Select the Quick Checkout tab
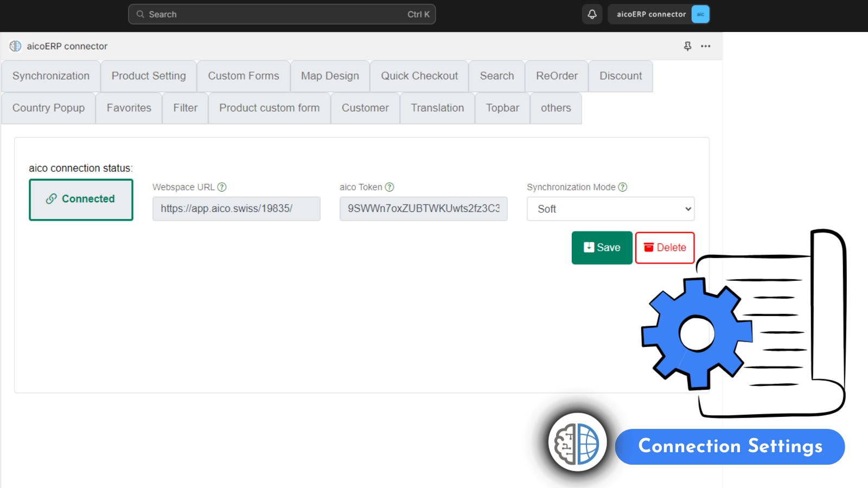 pos(419,76)
